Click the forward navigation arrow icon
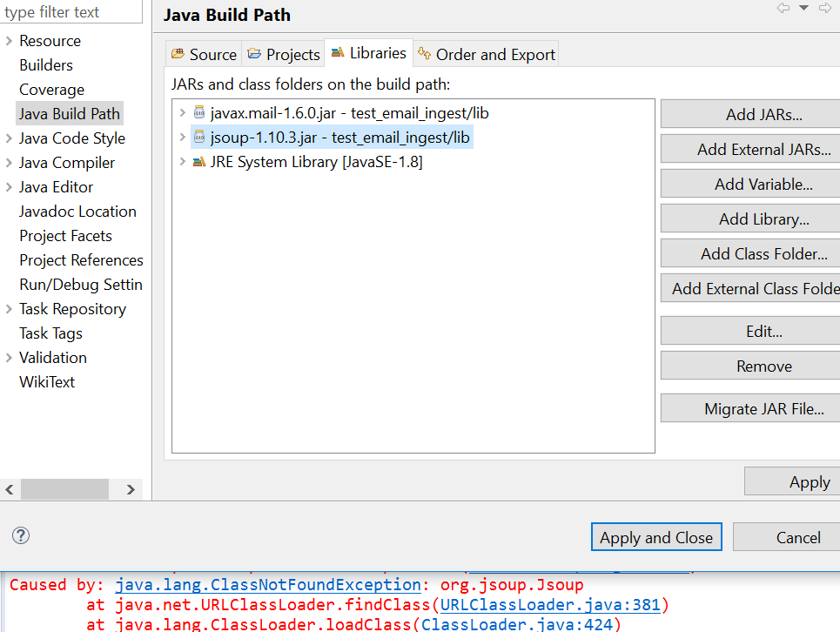840x632 pixels. click(823, 8)
